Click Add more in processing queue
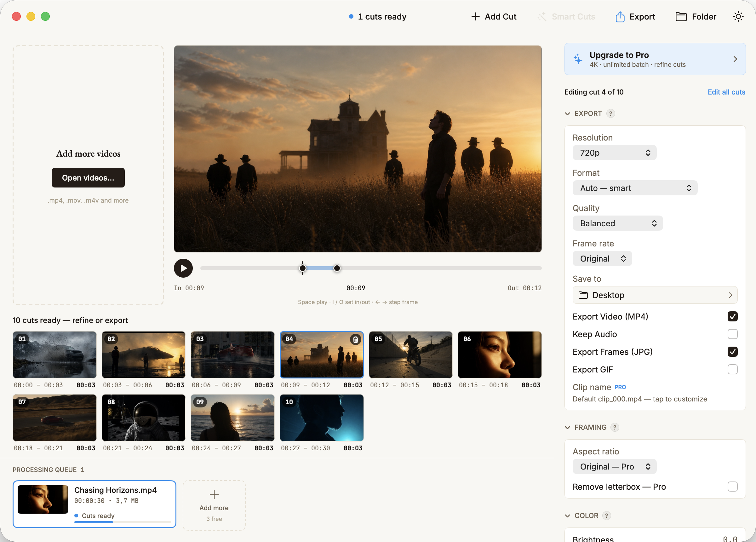This screenshot has height=542, width=756. pos(214,505)
